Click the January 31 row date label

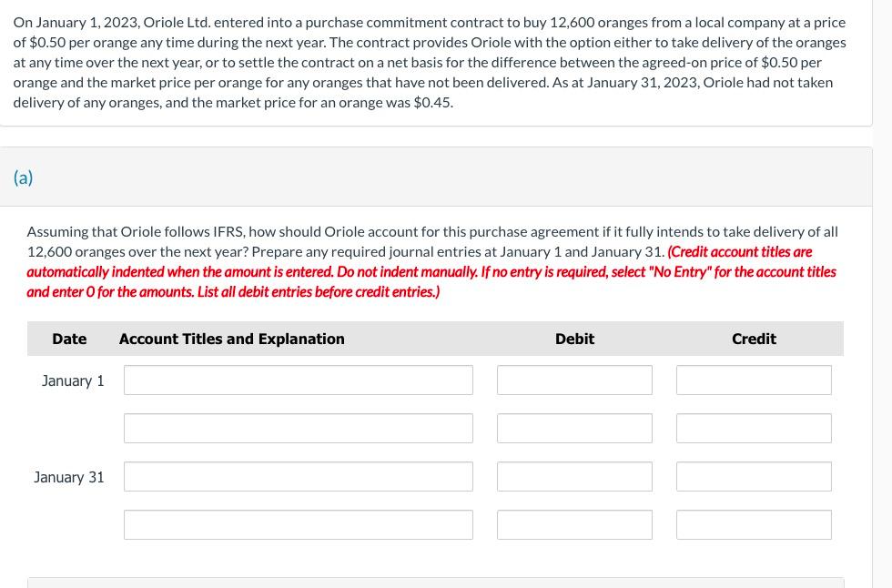click(x=68, y=476)
